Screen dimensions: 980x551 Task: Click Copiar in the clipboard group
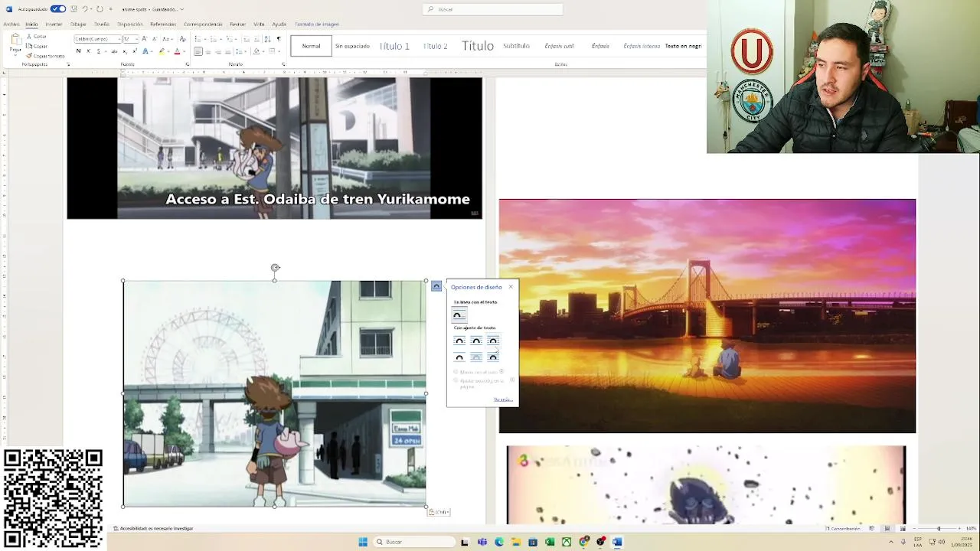(36, 46)
